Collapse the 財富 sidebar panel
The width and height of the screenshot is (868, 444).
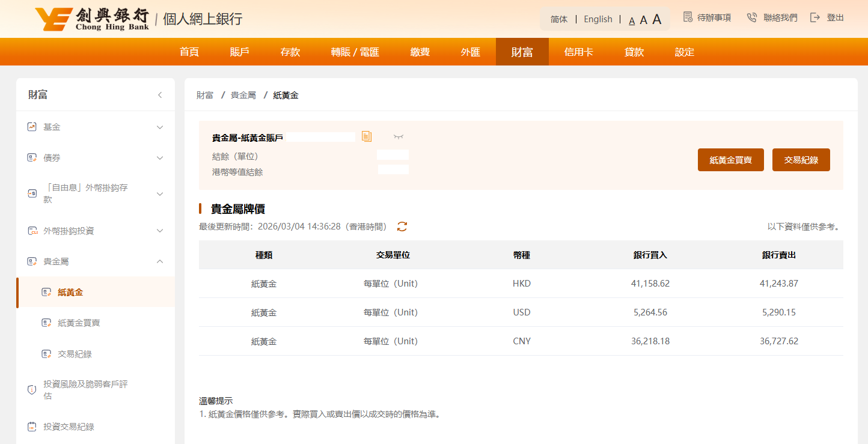(160, 95)
